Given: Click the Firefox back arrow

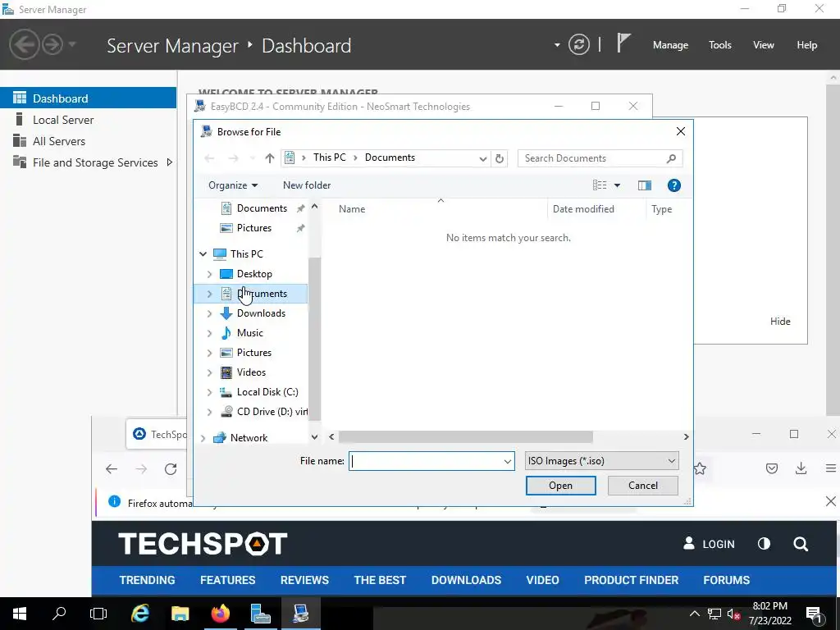Looking at the screenshot, I should (x=112, y=469).
